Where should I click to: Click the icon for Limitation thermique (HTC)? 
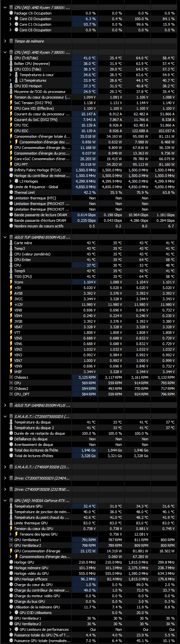11,198
